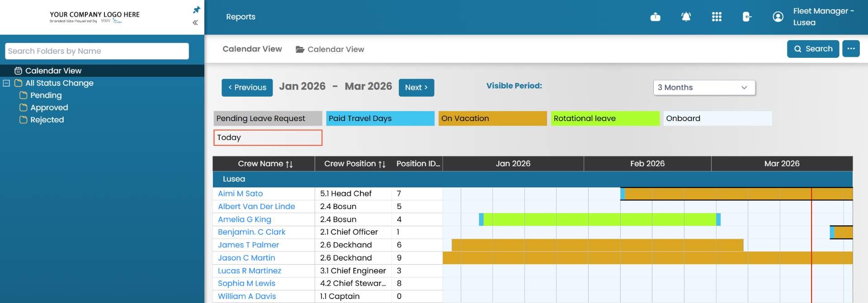
Task: Select All Status Change folder
Action: [59, 83]
